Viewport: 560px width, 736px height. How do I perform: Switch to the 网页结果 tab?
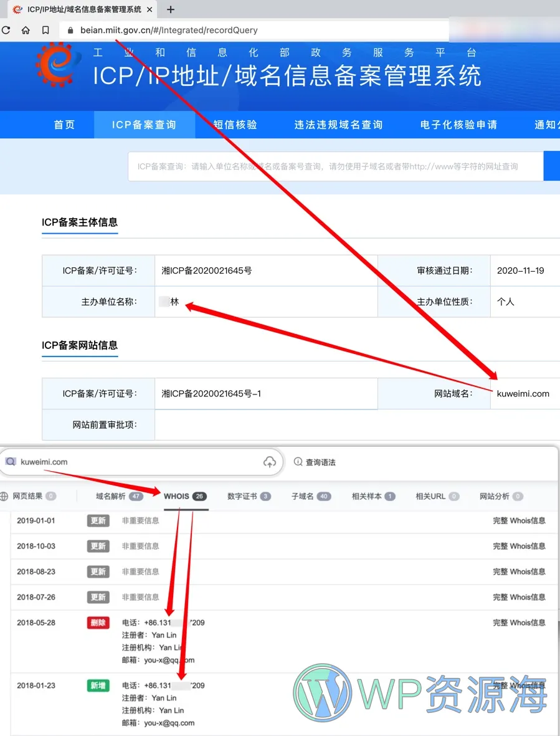(34, 496)
